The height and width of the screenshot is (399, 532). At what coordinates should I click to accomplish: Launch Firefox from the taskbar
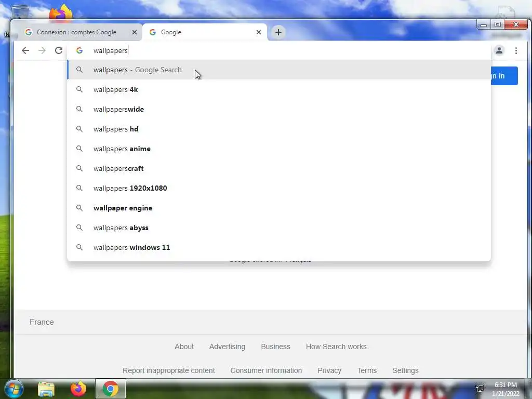coord(78,389)
